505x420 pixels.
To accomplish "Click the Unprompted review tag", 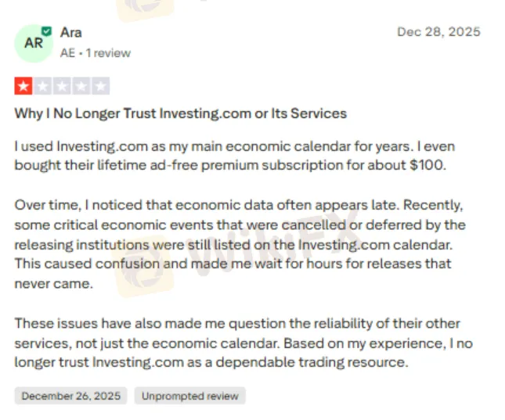I will pyautogui.click(x=189, y=396).
